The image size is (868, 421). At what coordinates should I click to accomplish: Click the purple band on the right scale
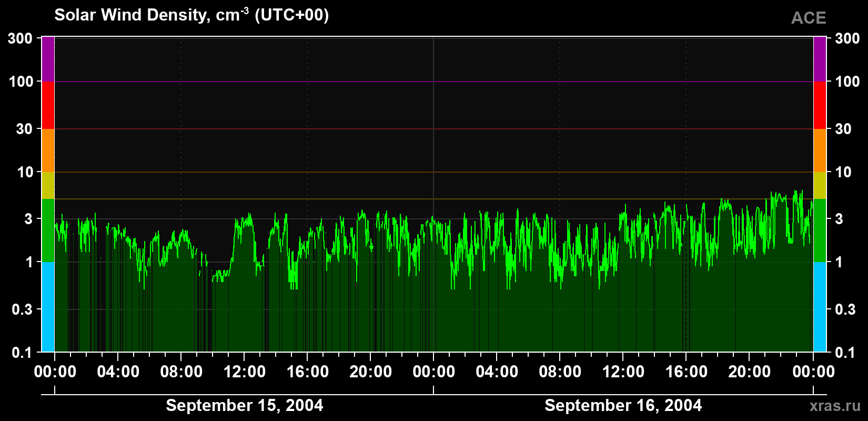820,59
